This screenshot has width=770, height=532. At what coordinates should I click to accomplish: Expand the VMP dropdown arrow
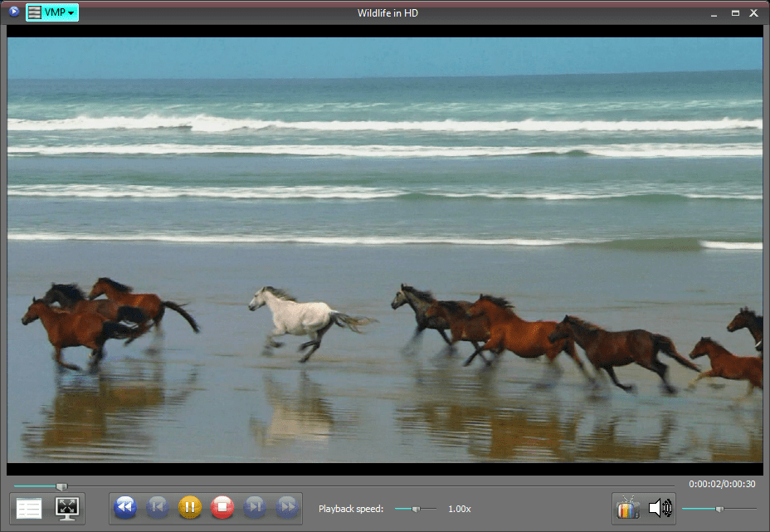coord(69,12)
